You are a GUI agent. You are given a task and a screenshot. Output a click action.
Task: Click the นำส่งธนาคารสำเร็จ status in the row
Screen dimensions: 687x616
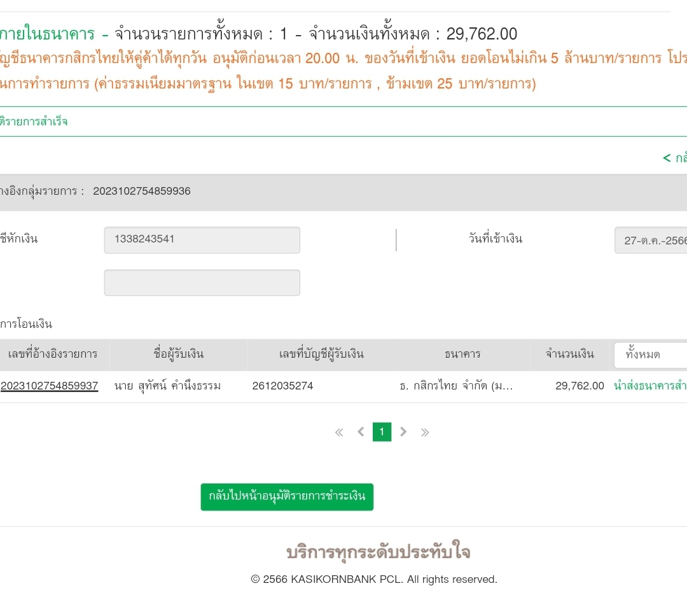point(649,386)
